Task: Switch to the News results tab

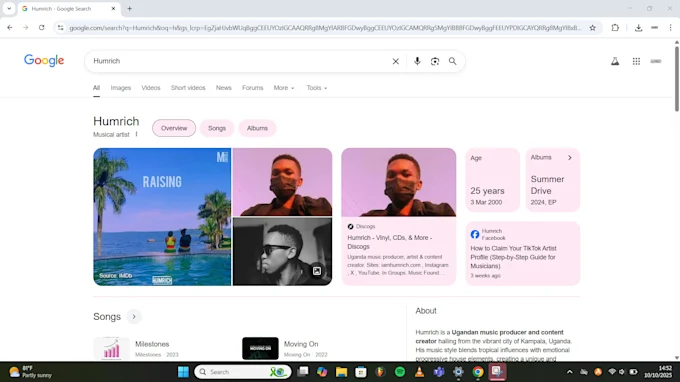Action: pyautogui.click(x=224, y=88)
